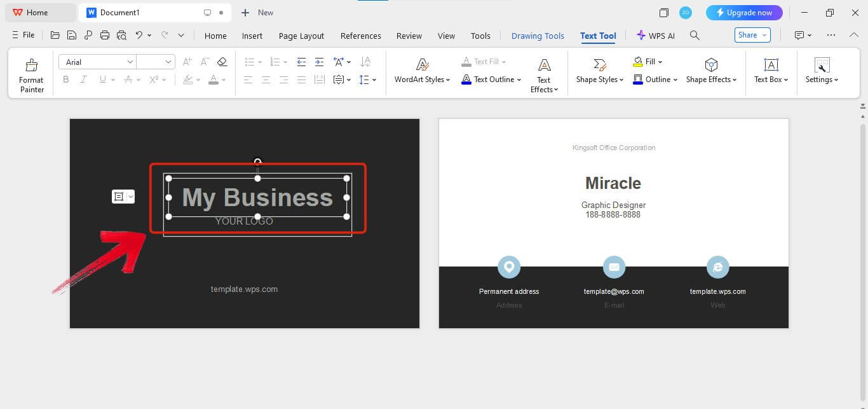
Task: Save the document with the floppy disk icon
Action: pos(72,36)
